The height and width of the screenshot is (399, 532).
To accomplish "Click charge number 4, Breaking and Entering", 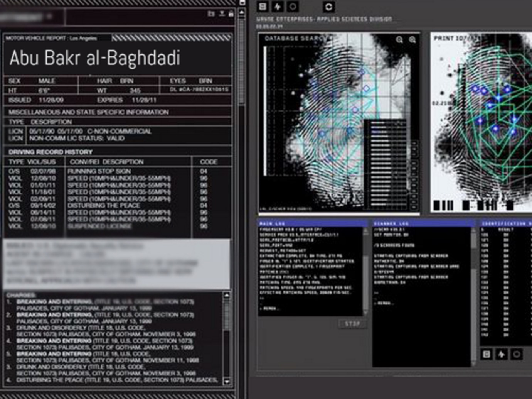I will pos(100,344).
